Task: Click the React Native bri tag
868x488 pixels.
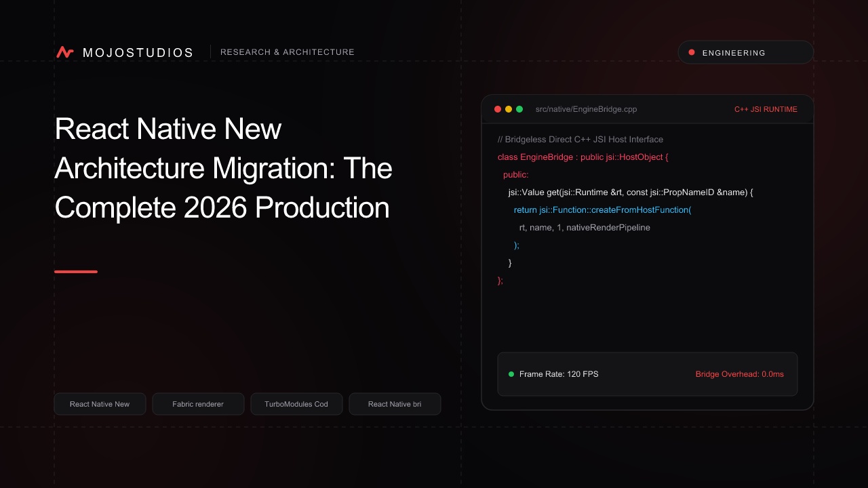Action: [395, 404]
